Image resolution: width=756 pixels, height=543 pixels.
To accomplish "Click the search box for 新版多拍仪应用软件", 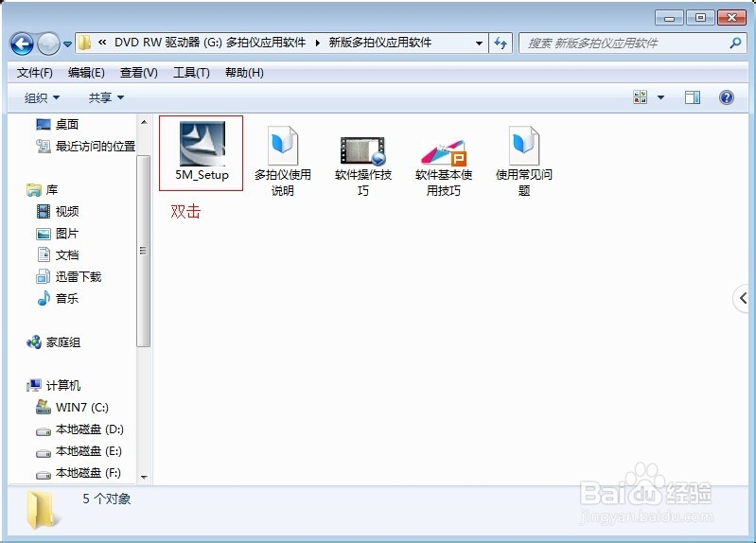I will click(633, 43).
